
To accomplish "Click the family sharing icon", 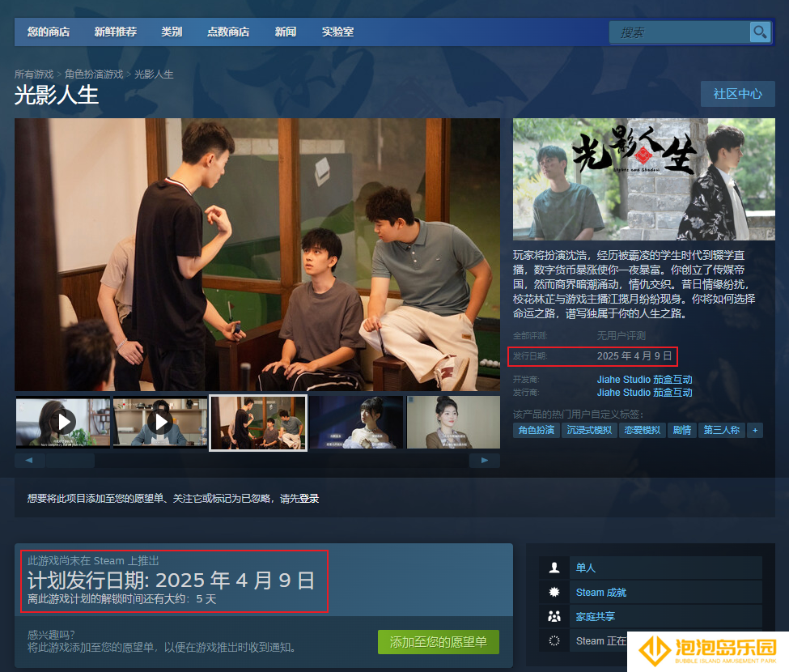I will point(554,616).
